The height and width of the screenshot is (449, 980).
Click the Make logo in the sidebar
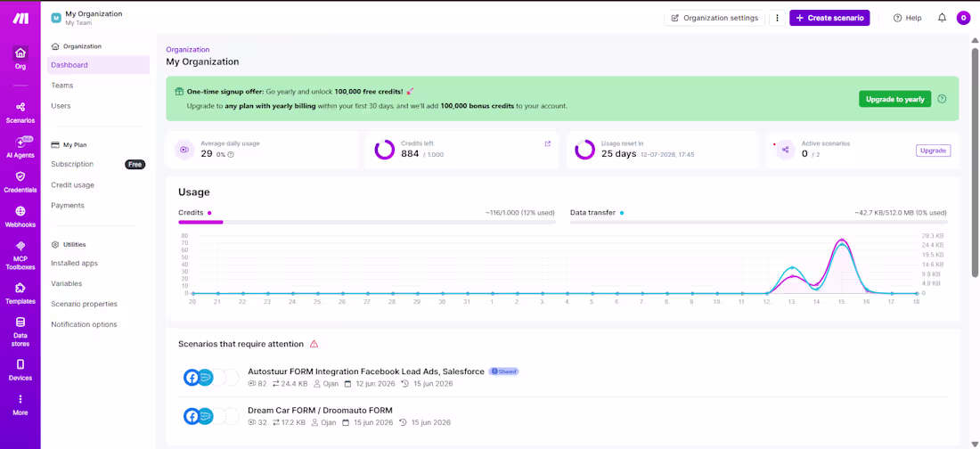[x=20, y=18]
